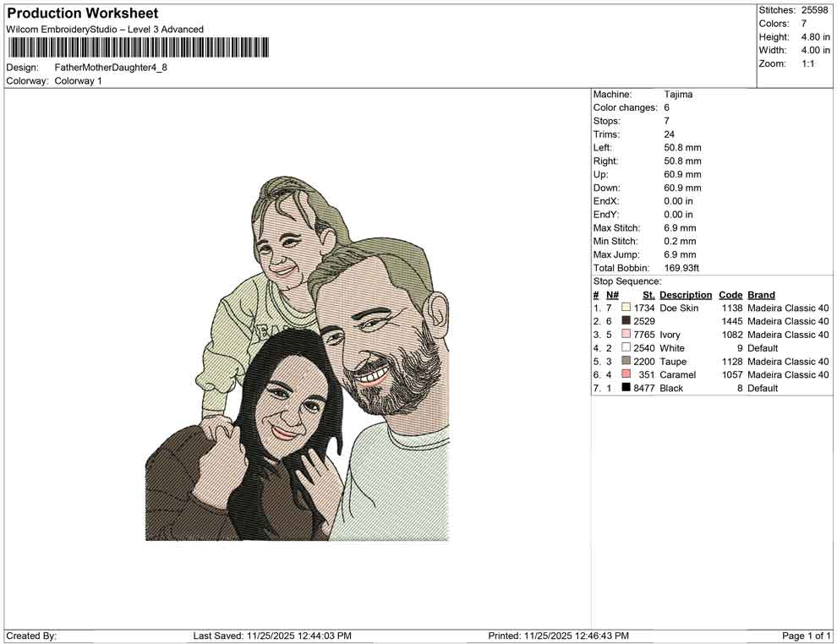Screen dimensions: 837x644
Task: Click the 'Page 1 of 1' indicator
Action: click(x=807, y=636)
